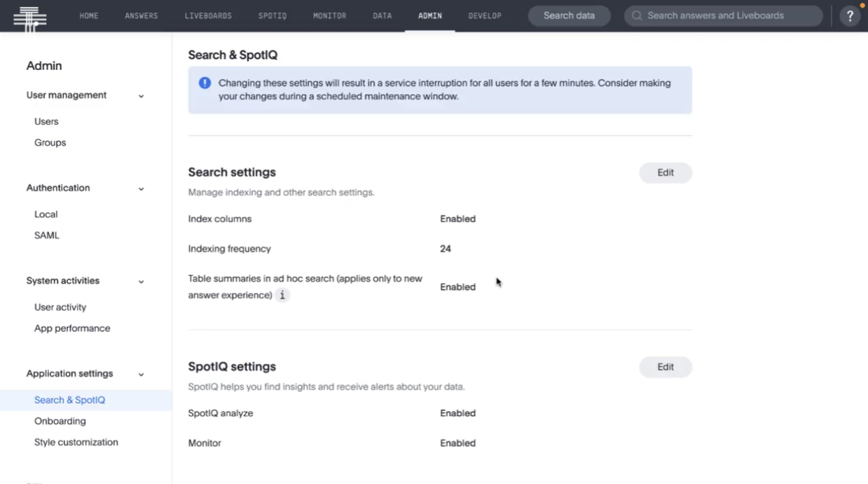Edit the Search settings
Viewport: 868px width, 484px height.
pos(665,173)
